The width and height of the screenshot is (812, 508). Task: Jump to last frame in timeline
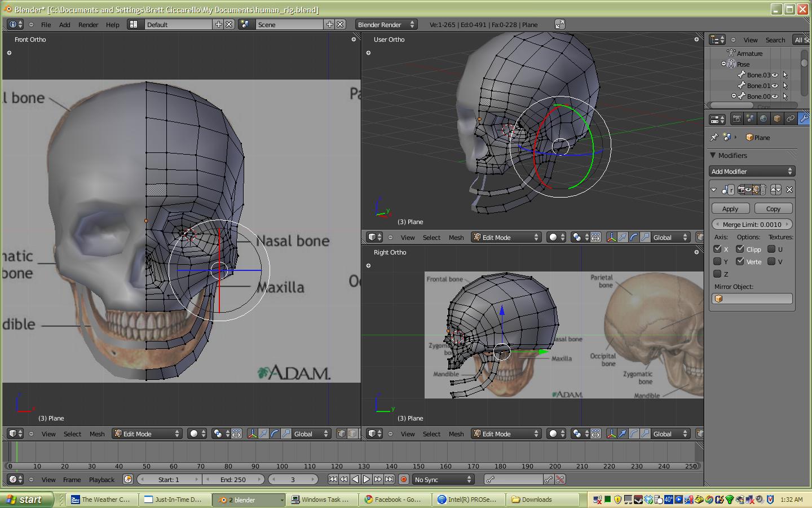click(389, 479)
